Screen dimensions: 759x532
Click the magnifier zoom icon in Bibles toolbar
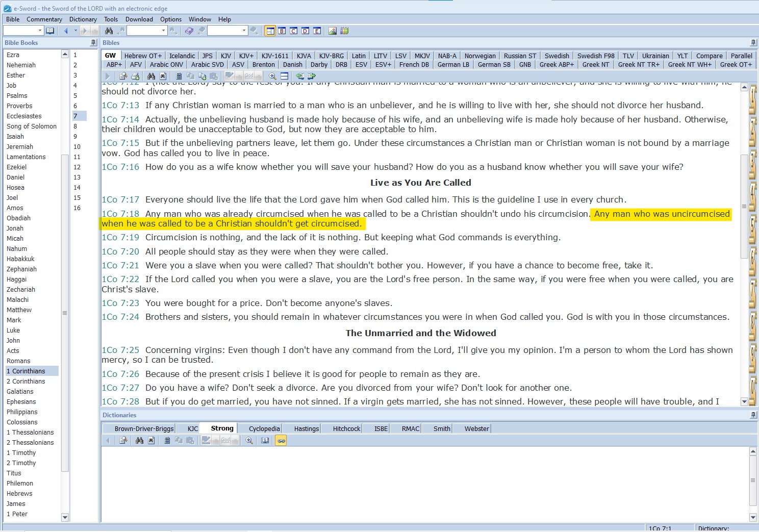(273, 76)
